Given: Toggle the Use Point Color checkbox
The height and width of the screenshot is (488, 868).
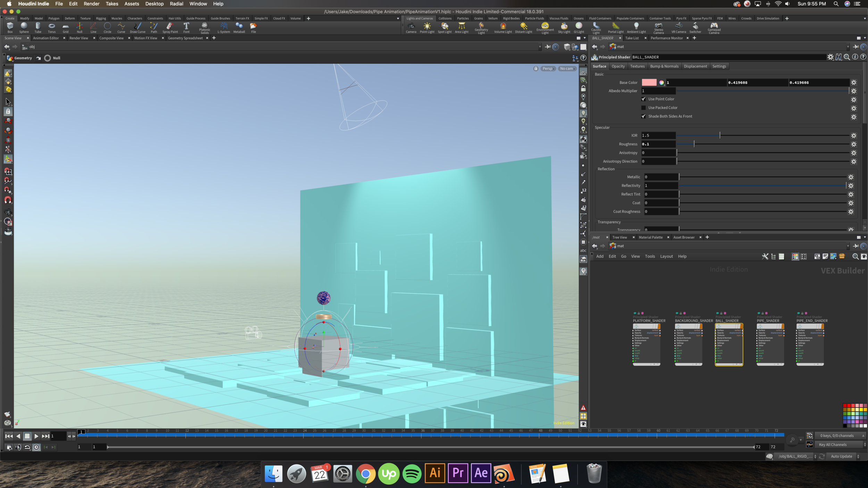Looking at the screenshot, I should (x=643, y=99).
